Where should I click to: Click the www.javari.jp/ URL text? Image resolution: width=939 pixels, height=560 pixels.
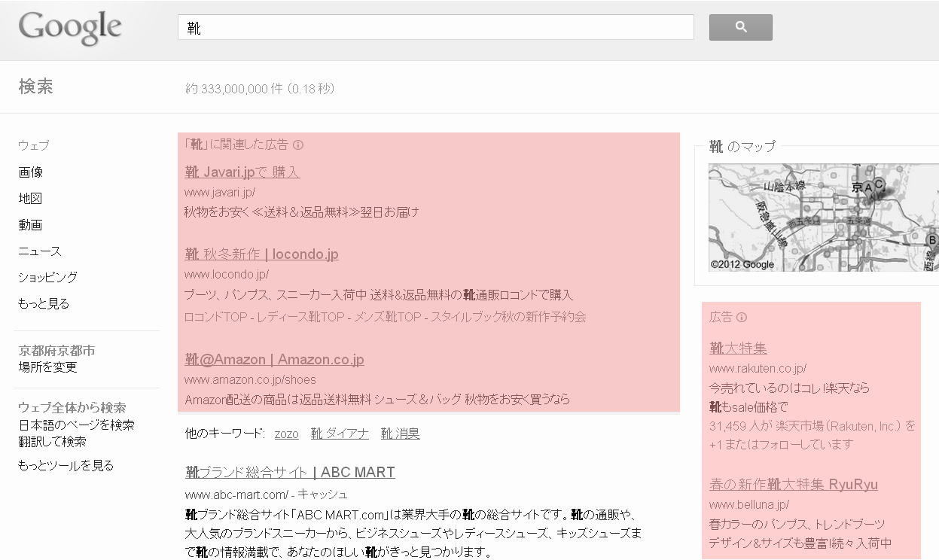click(220, 192)
